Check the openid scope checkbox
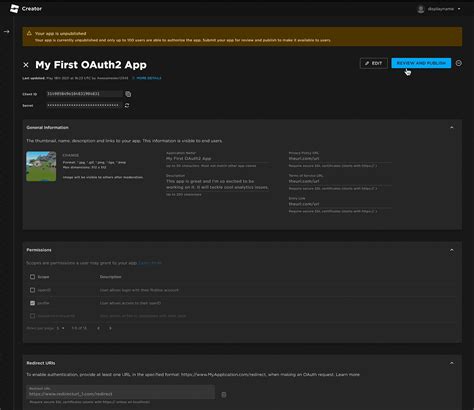This screenshot has height=410, width=474. coord(32,290)
